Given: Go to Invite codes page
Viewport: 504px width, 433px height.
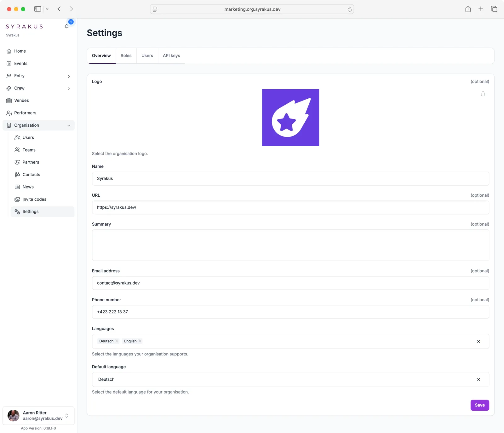Looking at the screenshot, I should click(x=34, y=199).
